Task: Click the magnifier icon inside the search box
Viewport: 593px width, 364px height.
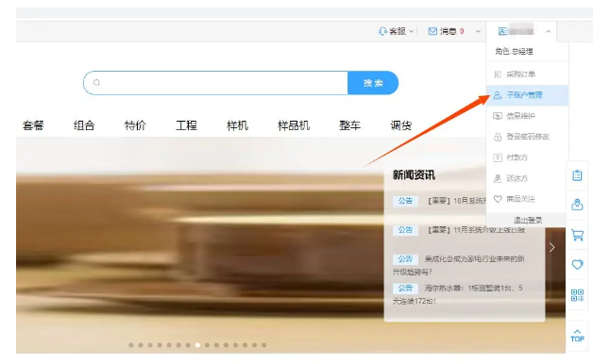Action: tap(97, 83)
